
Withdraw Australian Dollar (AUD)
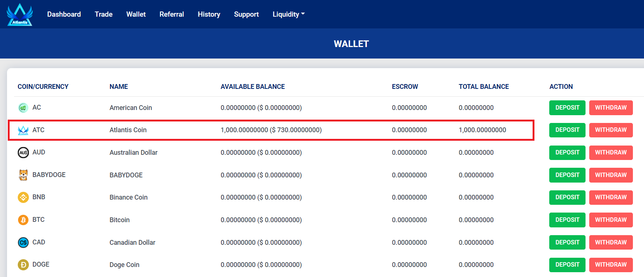click(611, 153)
